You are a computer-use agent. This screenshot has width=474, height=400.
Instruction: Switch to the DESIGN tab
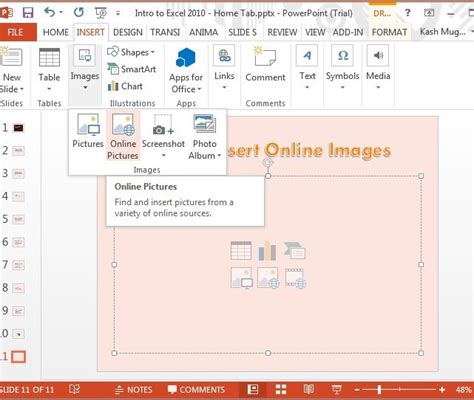click(x=128, y=32)
